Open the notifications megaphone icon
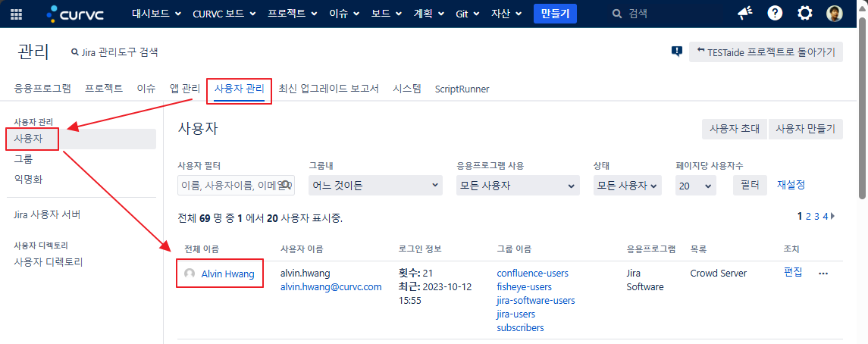 (746, 14)
